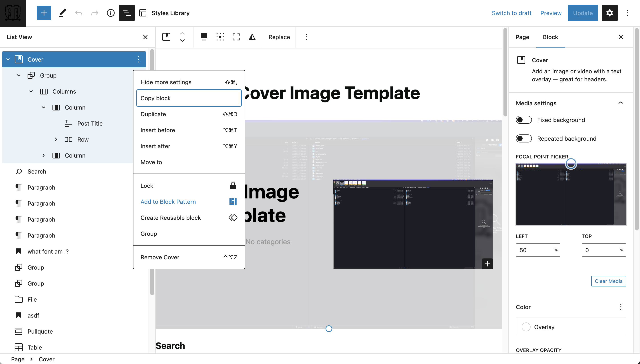Click the template layout icon beside Styles Library
The width and height of the screenshot is (640, 364).
point(143,13)
